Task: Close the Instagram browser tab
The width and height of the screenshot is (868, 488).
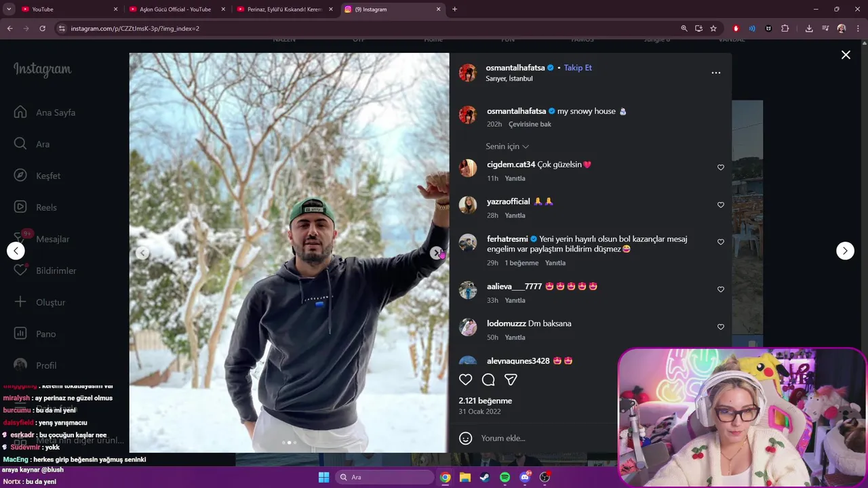Action: tap(438, 9)
